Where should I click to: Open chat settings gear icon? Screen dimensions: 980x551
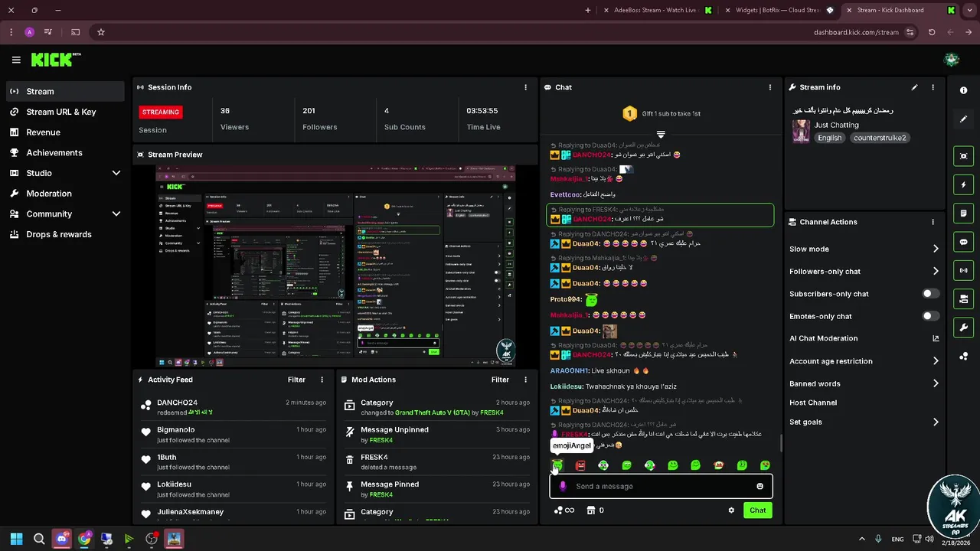tap(731, 510)
